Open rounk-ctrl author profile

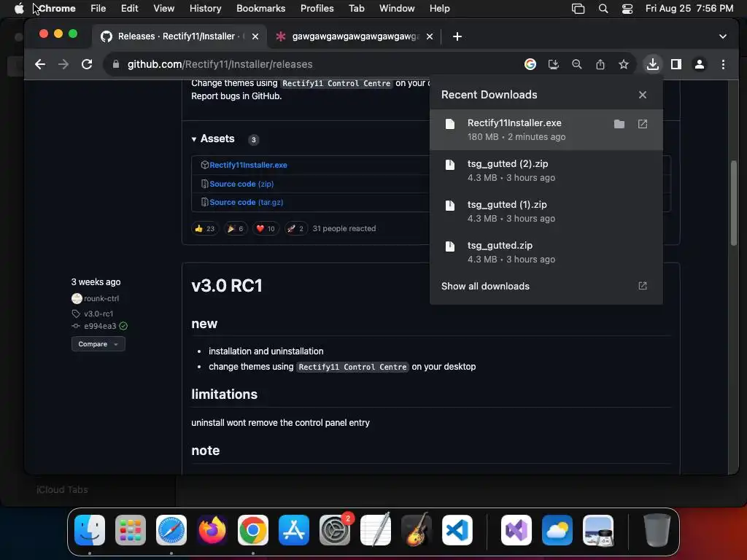coord(101,298)
